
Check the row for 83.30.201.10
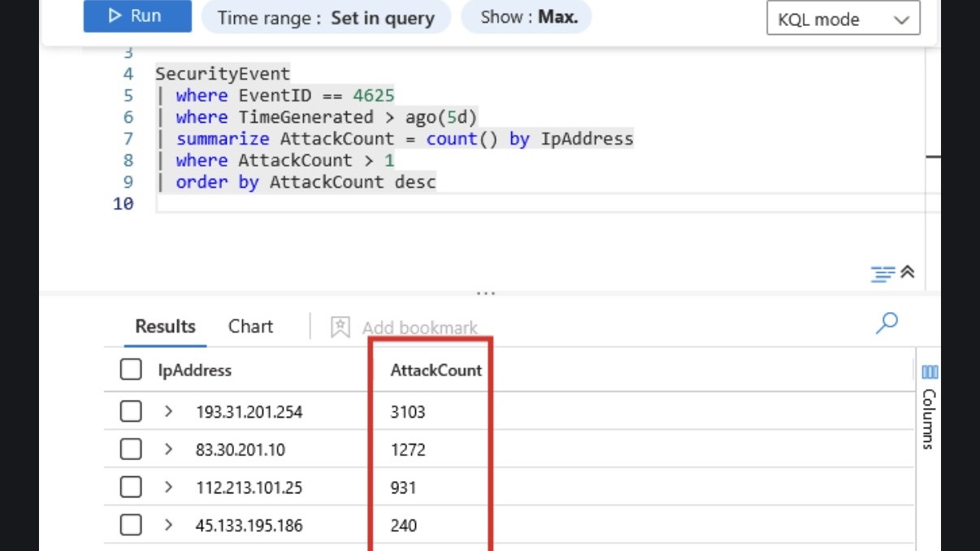click(x=131, y=449)
